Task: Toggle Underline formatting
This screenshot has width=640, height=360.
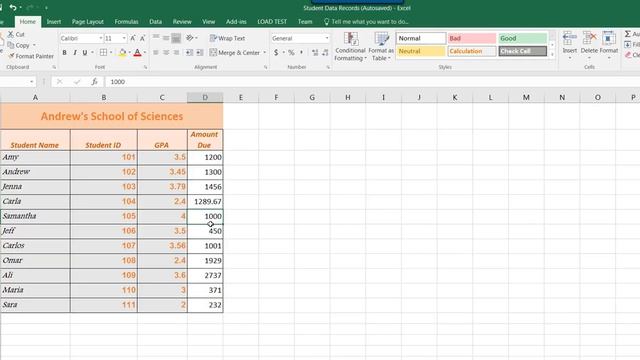Action: pyautogui.click(x=85, y=53)
